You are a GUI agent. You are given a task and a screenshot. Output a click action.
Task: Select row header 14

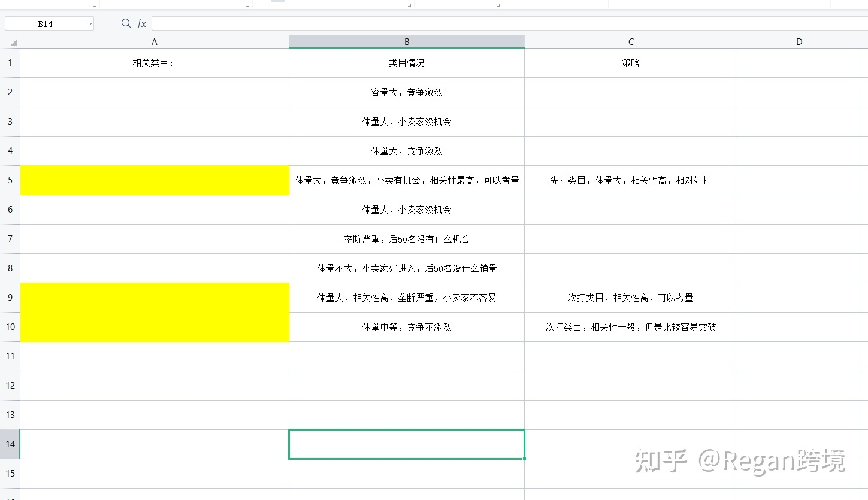tap(10, 444)
